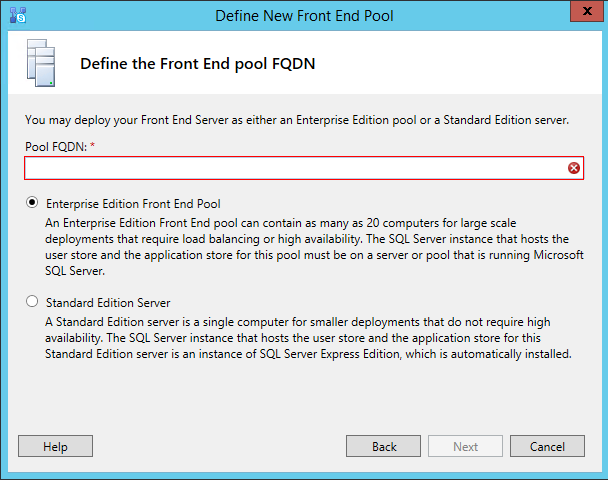Click the red error icon in FQDN field
Image resolution: width=608 pixels, height=480 pixels.
click(574, 168)
